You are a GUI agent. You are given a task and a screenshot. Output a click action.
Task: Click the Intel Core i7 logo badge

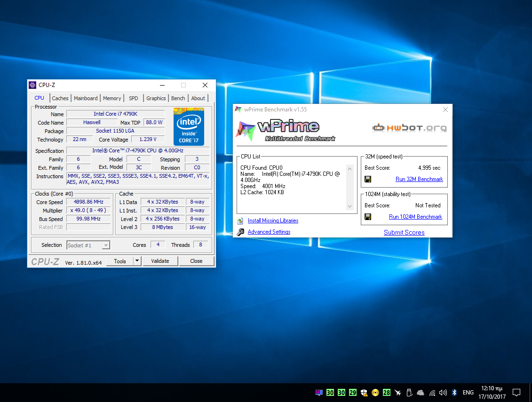pos(189,126)
